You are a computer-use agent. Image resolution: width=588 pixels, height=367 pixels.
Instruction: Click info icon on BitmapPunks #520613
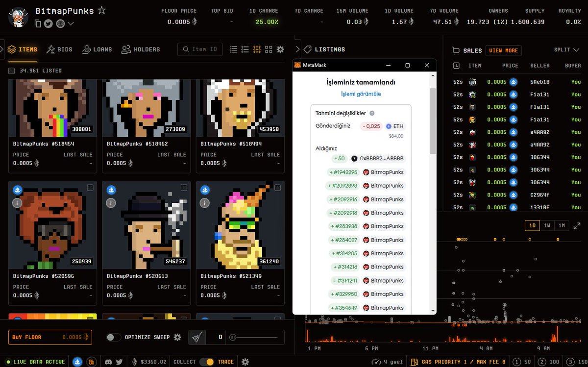111,203
